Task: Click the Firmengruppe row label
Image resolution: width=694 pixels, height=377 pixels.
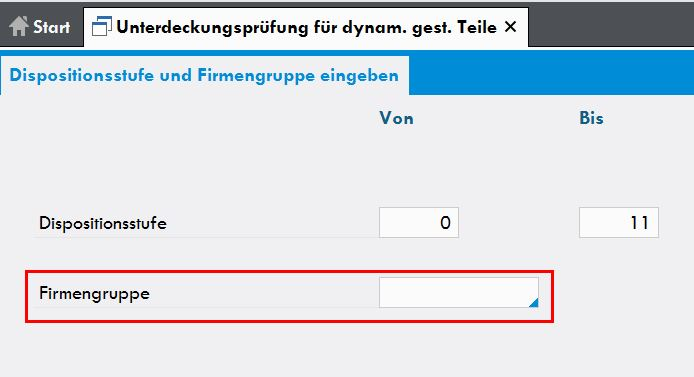Action: (94, 293)
